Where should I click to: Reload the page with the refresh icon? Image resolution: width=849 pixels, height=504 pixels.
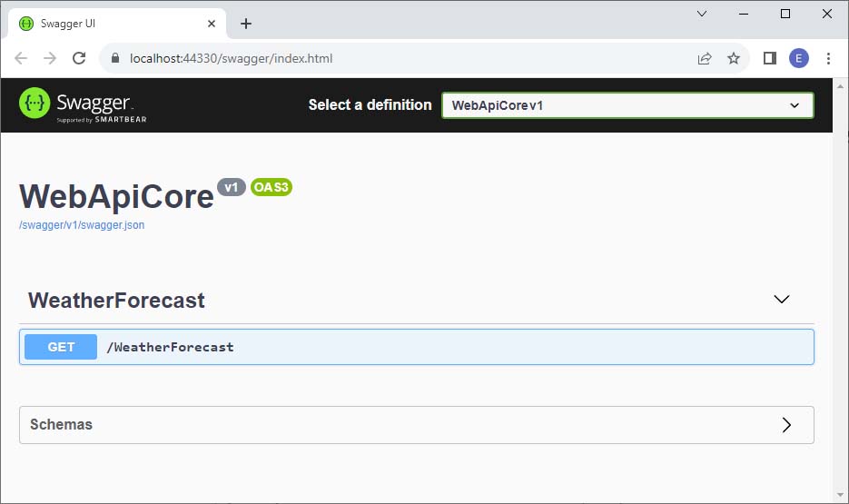[x=79, y=58]
